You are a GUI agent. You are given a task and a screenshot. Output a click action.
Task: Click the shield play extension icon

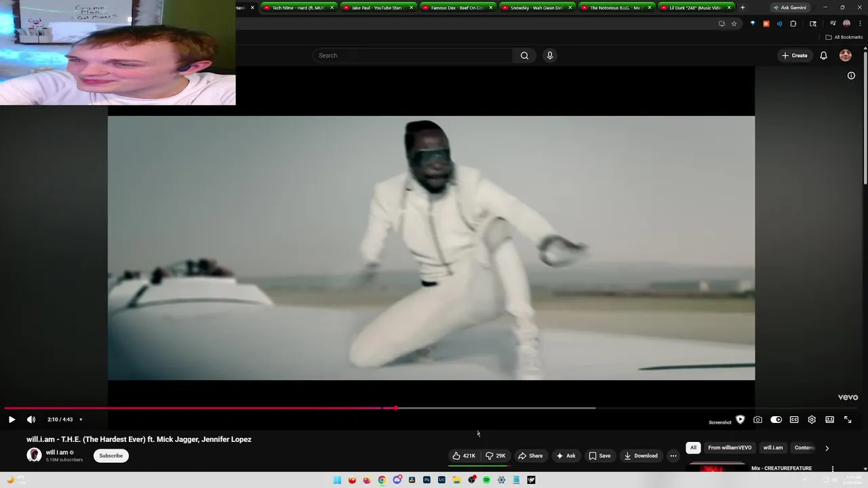point(740,420)
